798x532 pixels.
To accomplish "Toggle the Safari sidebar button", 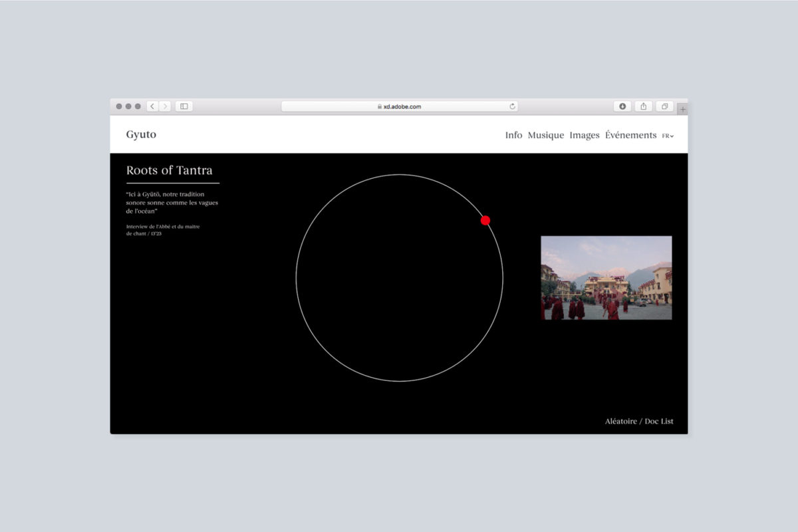I will [x=184, y=106].
